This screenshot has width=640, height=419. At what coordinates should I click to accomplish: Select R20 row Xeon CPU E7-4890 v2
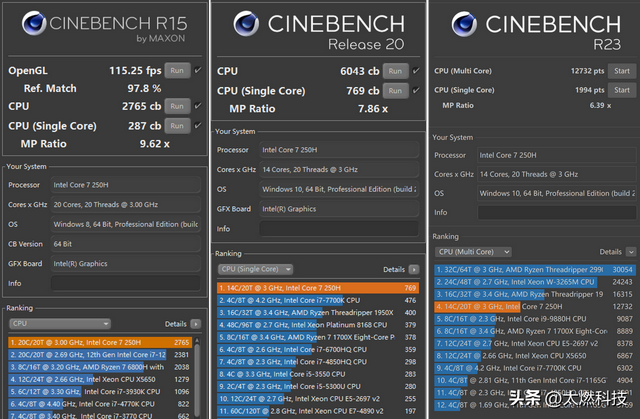318,411
